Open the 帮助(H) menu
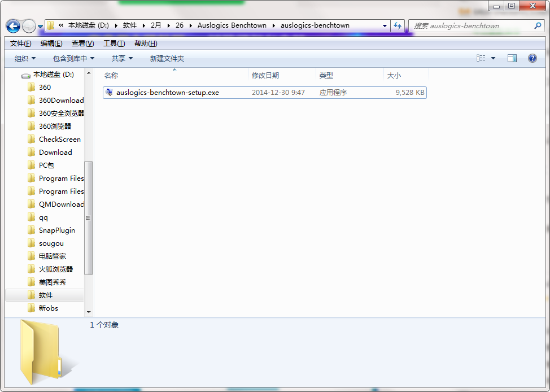The image size is (550, 392). (146, 43)
